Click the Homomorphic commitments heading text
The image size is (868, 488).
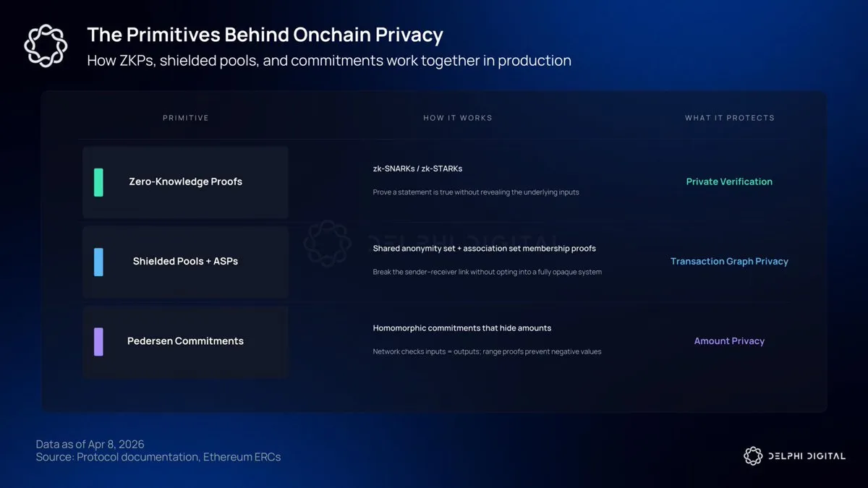coord(461,328)
